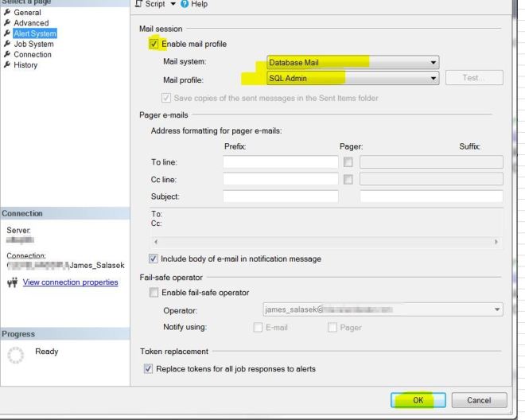The image size is (525, 420).
Task: Select the Advanced page wrench icon
Action: [x=8, y=23]
